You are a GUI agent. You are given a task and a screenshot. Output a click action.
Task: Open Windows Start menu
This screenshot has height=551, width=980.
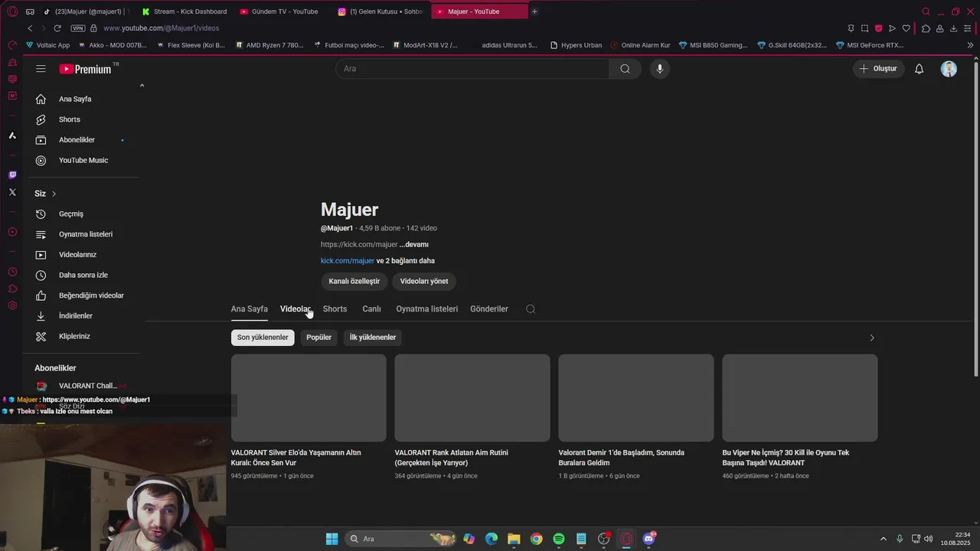click(332, 539)
